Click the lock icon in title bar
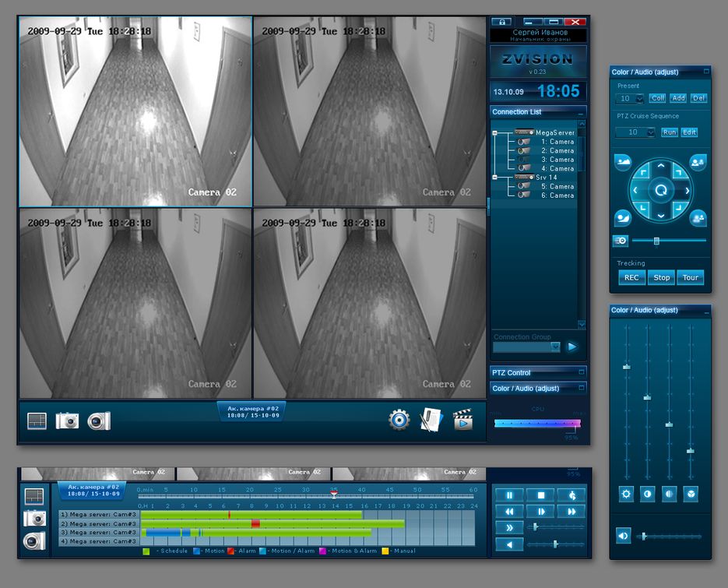This screenshot has height=588, width=728. click(501, 22)
